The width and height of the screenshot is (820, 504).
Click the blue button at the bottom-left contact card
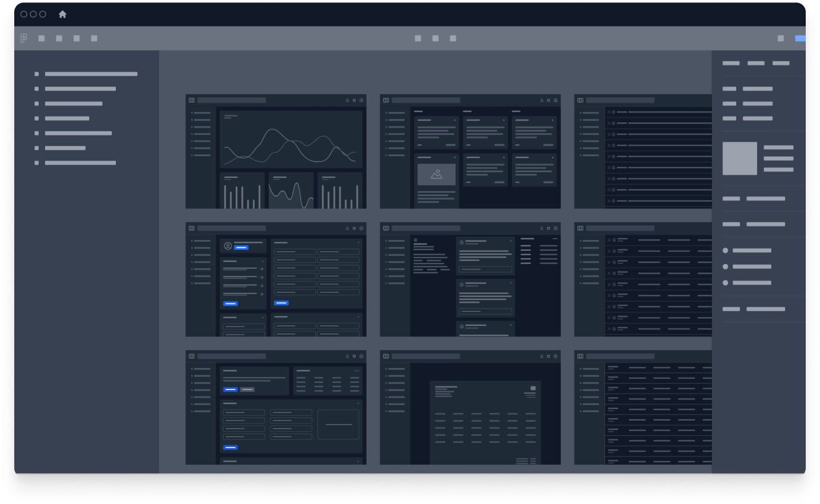(x=229, y=448)
